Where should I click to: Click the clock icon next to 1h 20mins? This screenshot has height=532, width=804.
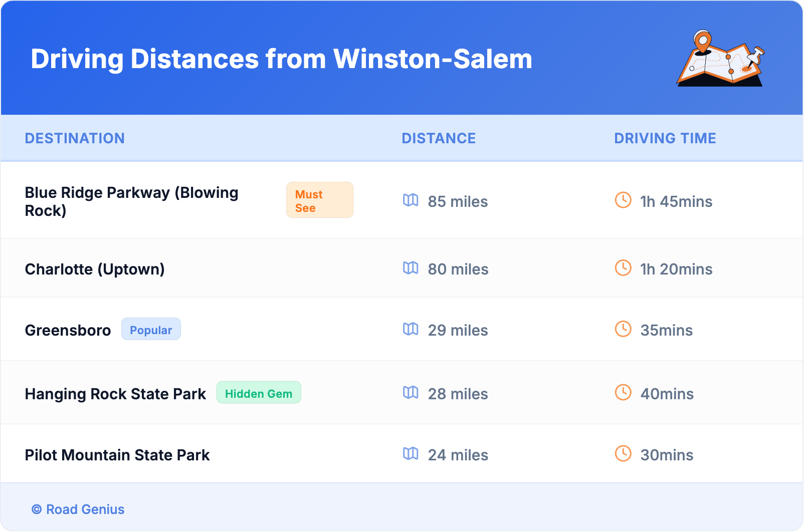tap(623, 268)
